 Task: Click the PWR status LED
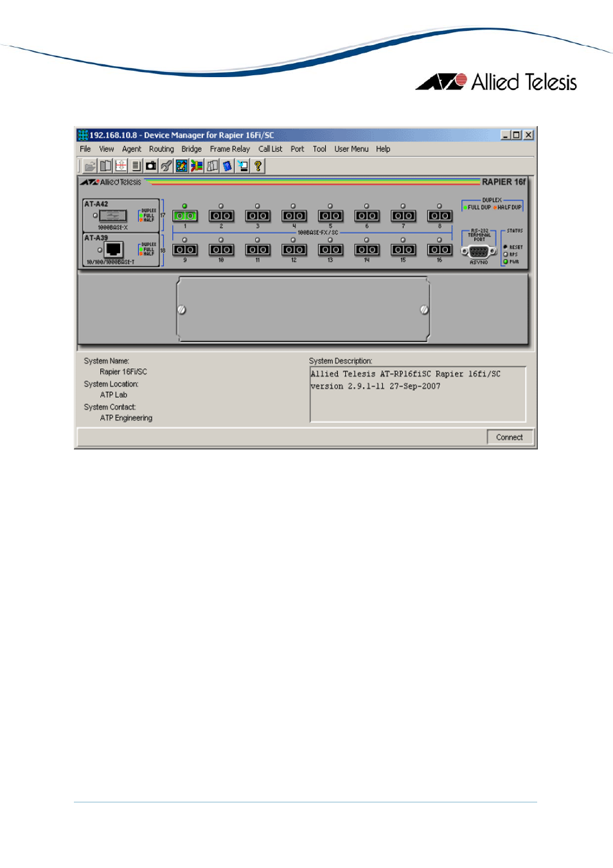coord(506,262)
